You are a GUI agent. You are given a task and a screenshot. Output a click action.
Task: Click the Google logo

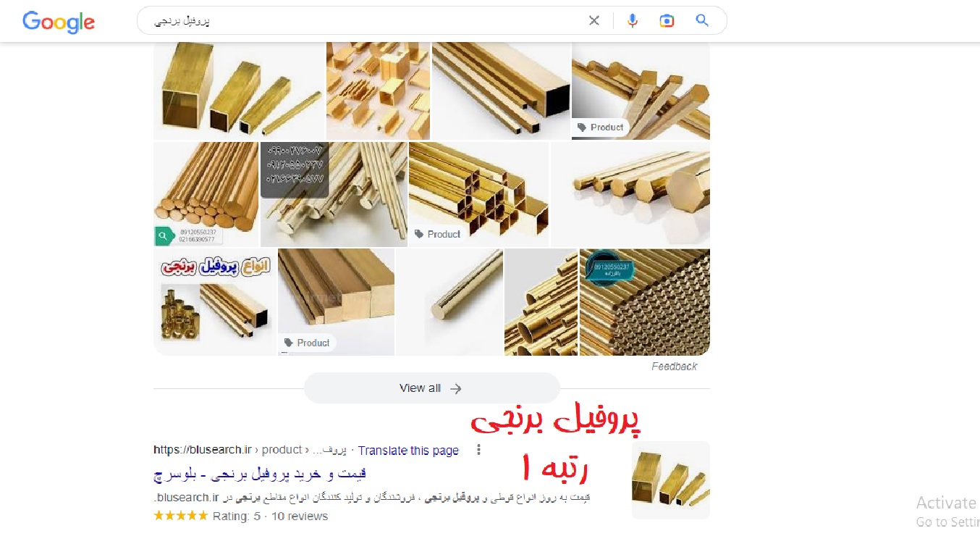(59, 22)
